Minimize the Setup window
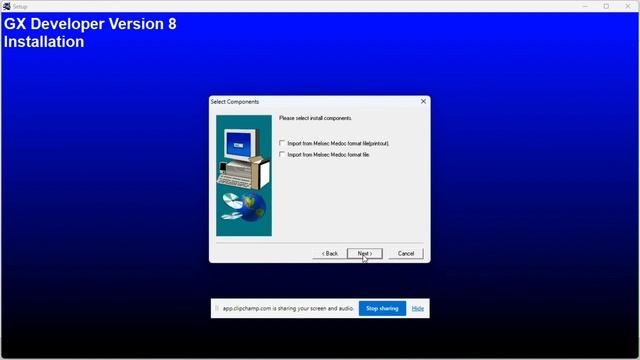This screenshot has width=640, height=360. click(585, 6)
